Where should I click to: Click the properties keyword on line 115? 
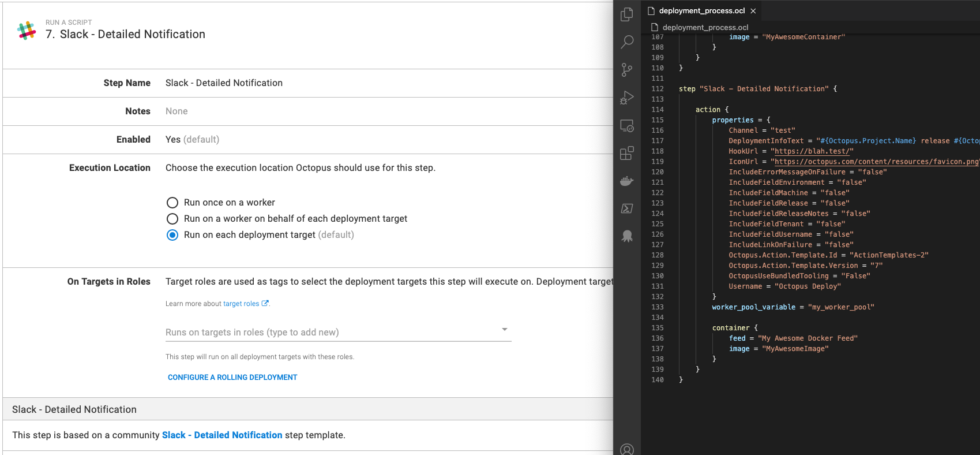733,120
